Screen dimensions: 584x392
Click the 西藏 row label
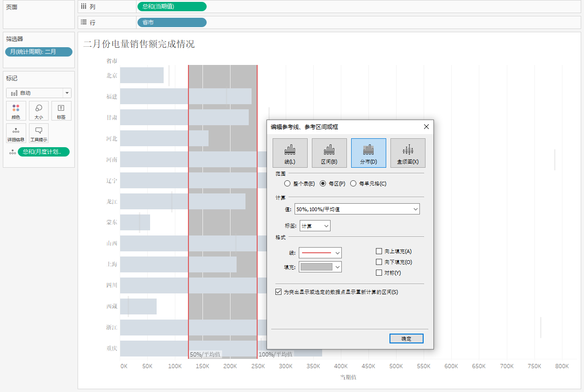tap(112, 306)
